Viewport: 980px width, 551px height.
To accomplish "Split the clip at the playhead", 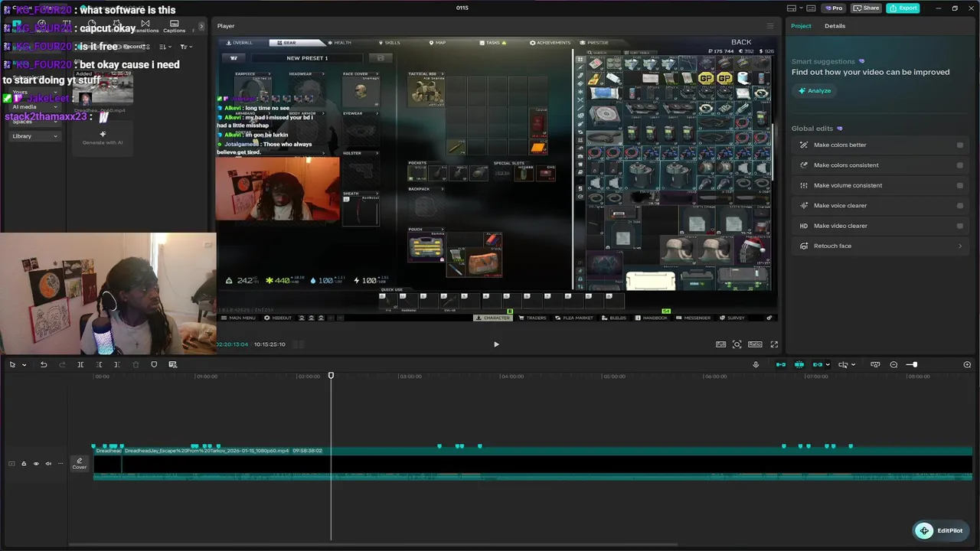I will click(x=80, y=364).
